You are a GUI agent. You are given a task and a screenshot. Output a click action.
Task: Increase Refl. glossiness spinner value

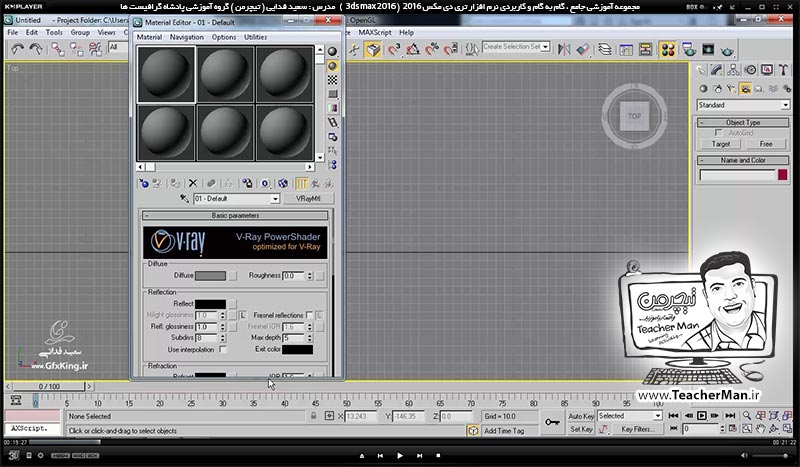(x=222, y=325)
